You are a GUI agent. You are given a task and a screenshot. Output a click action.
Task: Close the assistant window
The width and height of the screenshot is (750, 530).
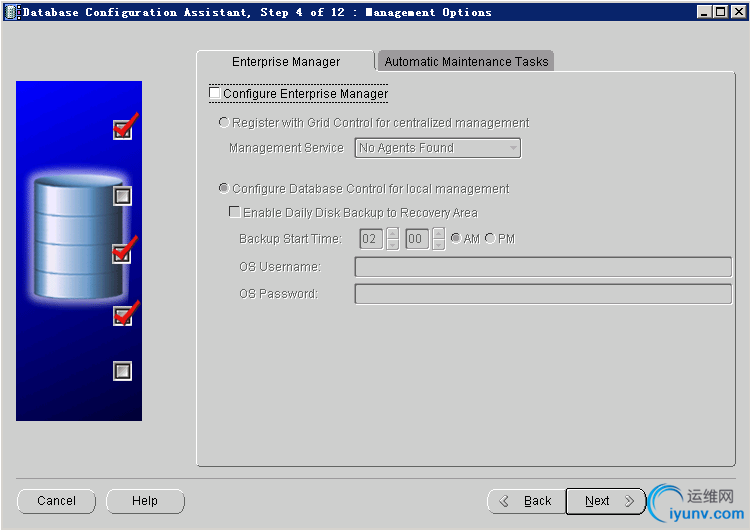tap(738, 12)
